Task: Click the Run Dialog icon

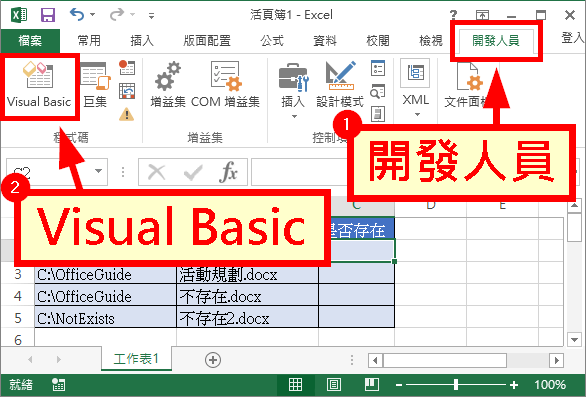Action: (378, 114)
